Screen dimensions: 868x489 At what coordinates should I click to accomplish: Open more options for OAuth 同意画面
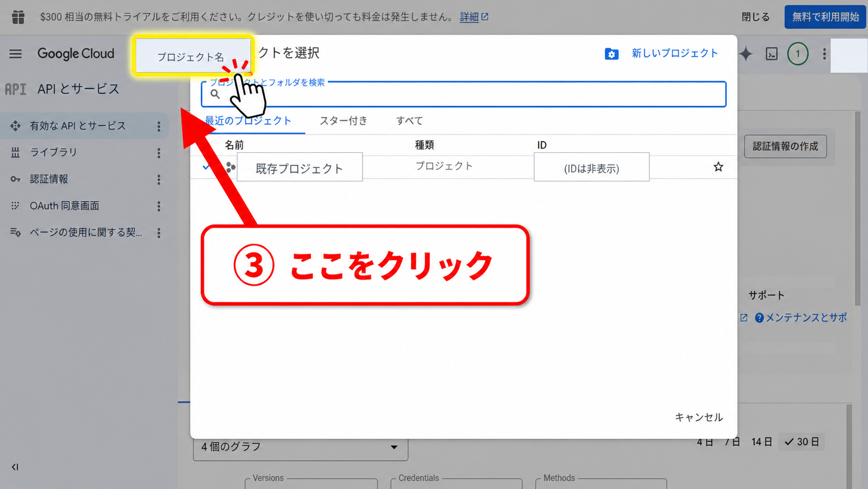(159, 206)
